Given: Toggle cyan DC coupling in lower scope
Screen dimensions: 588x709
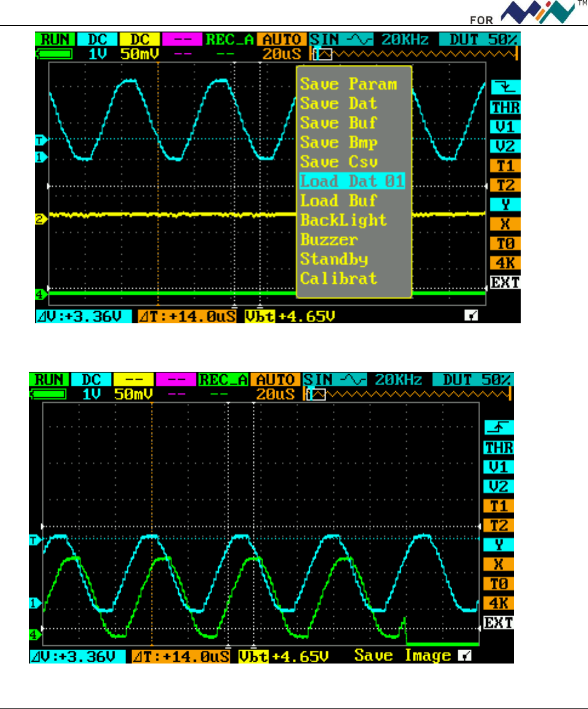Looking at the screenshot, I should pos(92,380).
